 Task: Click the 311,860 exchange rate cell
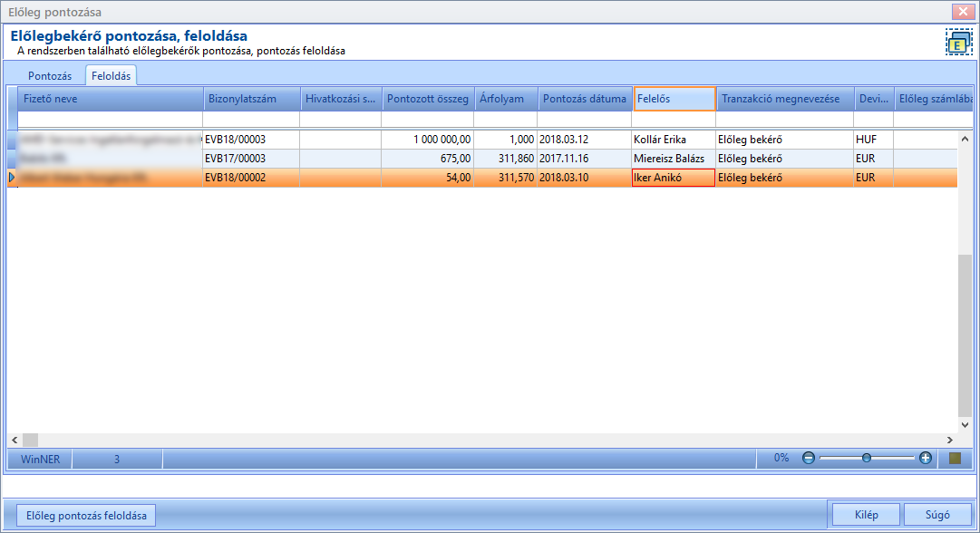[506, 159]
